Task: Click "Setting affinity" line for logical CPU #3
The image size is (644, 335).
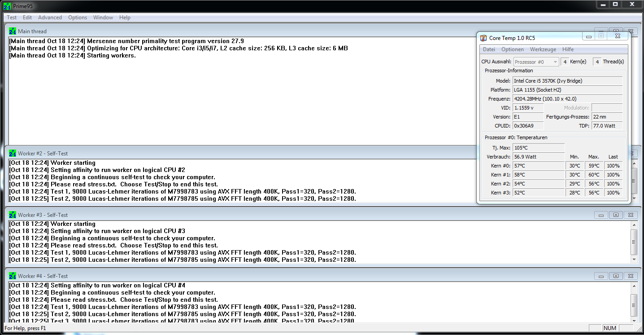Action: [97, 231]
